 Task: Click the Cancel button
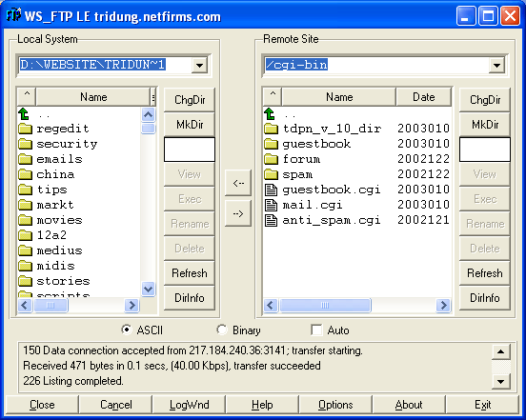(115, 405)
